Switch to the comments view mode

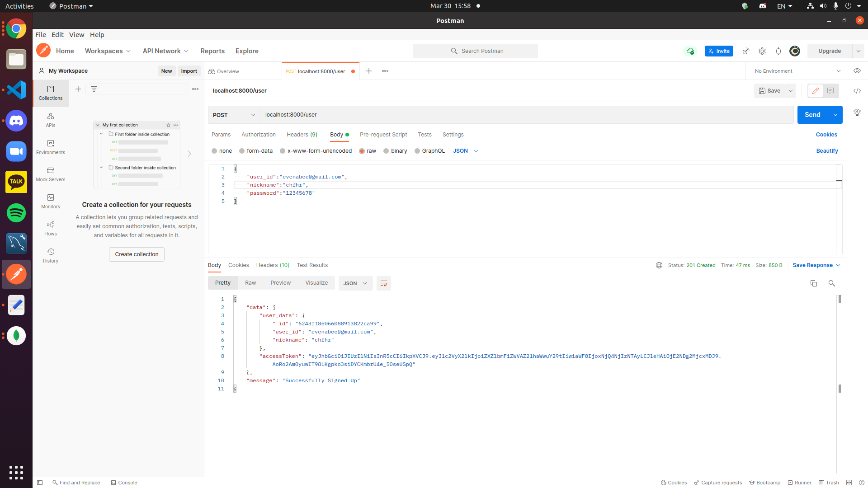pyautogui.click(x=830, y=91)
